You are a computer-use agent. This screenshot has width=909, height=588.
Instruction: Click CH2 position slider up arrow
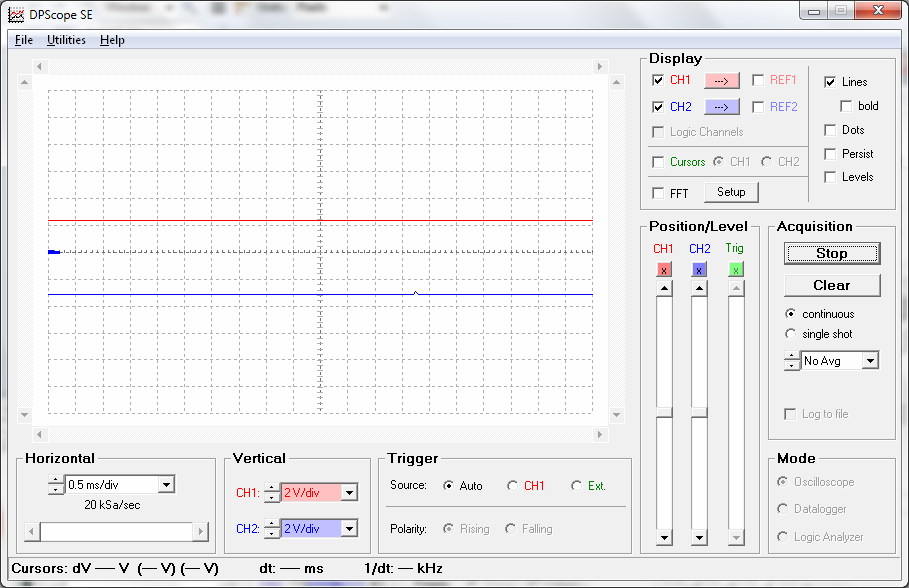pyautogui.click(x=699, y=288)
